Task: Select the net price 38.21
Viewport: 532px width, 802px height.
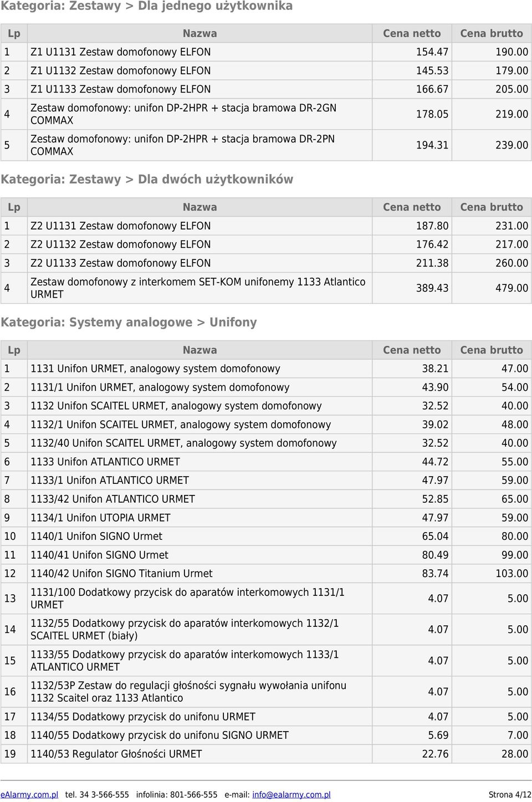Action: [x=435, y=369]
